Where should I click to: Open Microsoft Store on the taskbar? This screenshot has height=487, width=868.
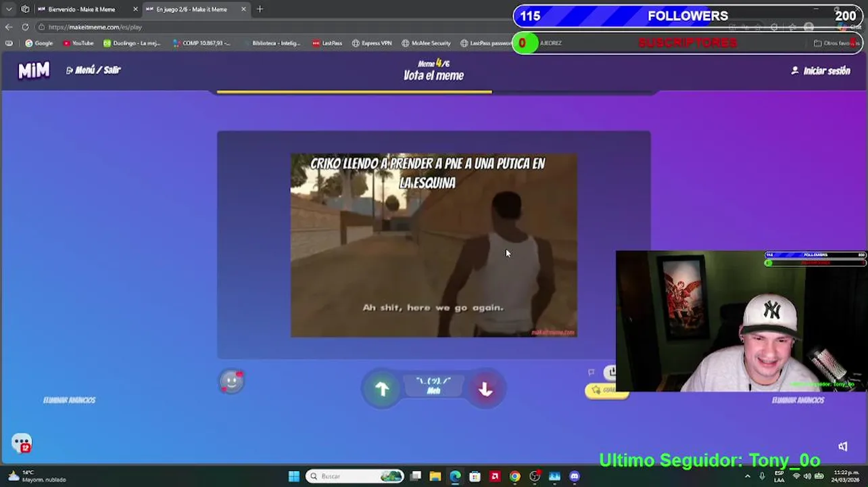pyautogui.click(x=475, y=476)
